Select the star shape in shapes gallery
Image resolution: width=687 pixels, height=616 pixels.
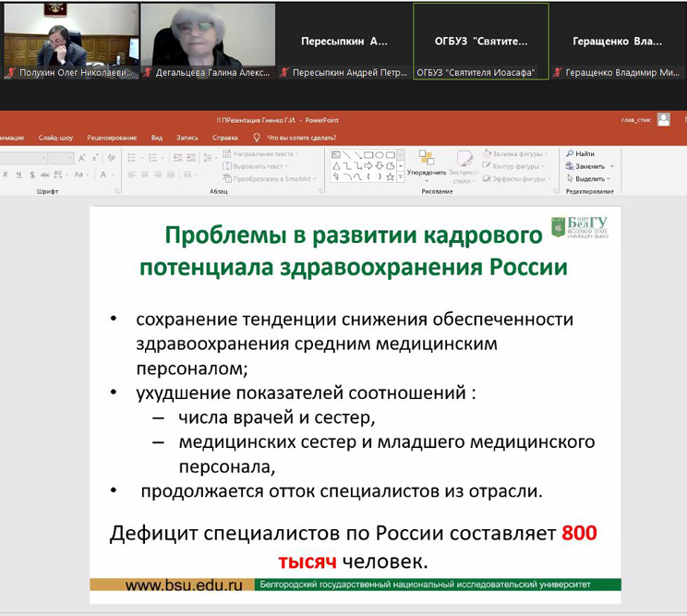(x=390, y=176)
